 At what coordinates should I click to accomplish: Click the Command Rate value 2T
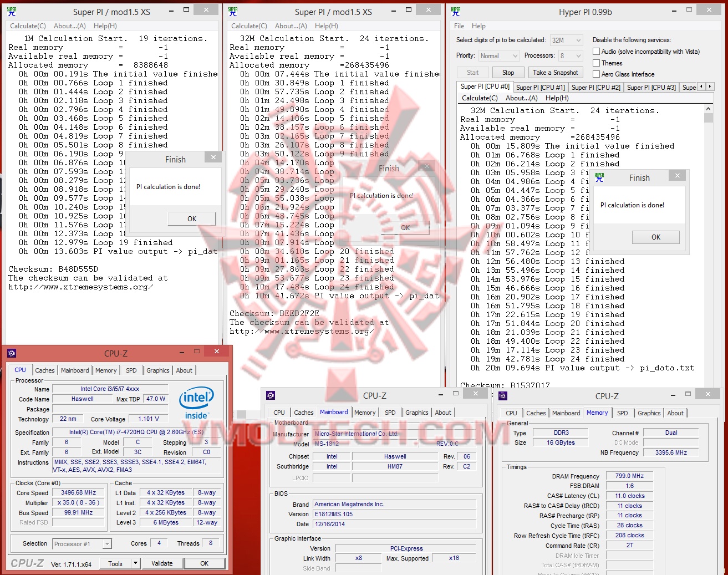tap(630, 545)
